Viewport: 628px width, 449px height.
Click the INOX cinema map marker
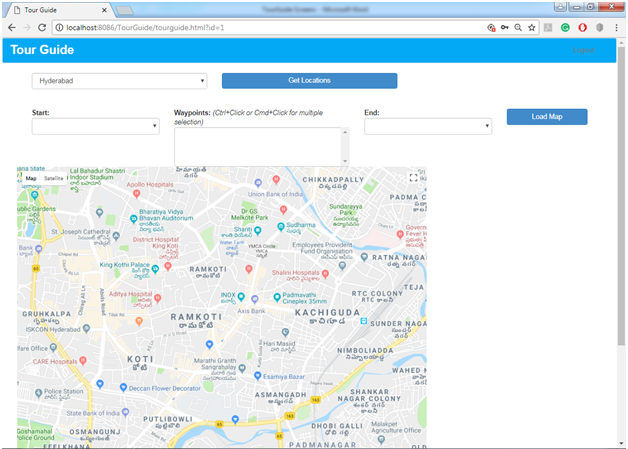click(x=241, y=296)
